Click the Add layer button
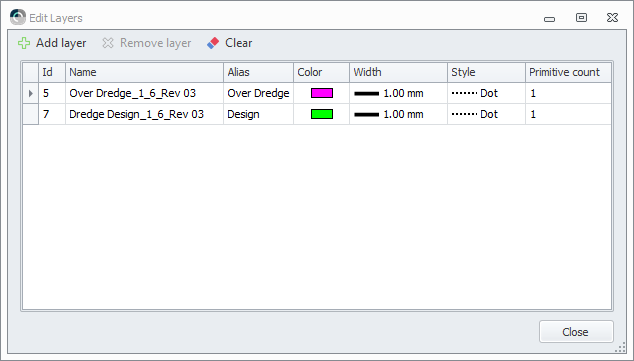634x361 pixels. (52, 43)
